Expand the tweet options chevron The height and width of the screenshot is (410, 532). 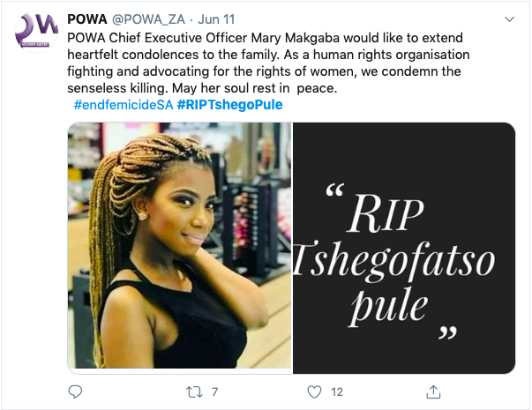click(509, 19)
